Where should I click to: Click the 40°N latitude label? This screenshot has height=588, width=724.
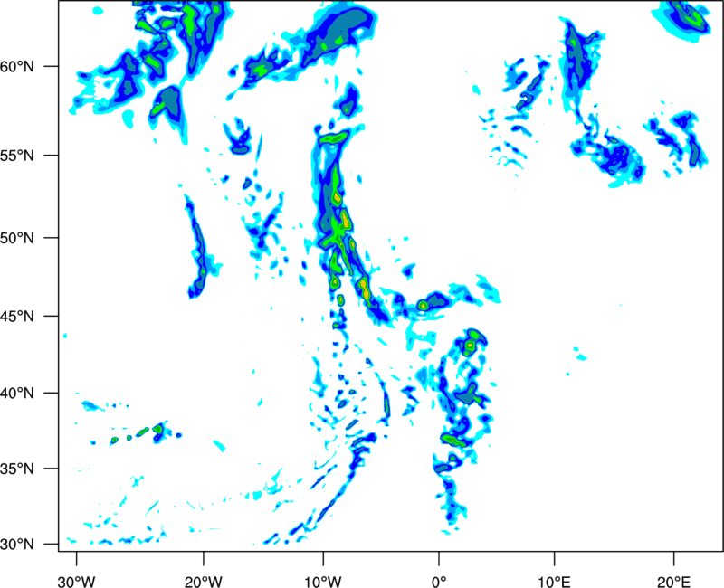[x=17, y=394]
